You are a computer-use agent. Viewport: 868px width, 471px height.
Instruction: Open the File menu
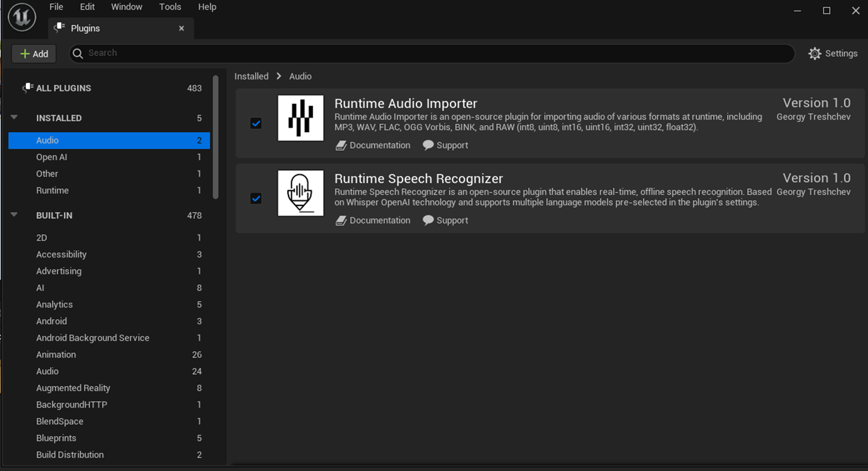[x=56, y=7]
